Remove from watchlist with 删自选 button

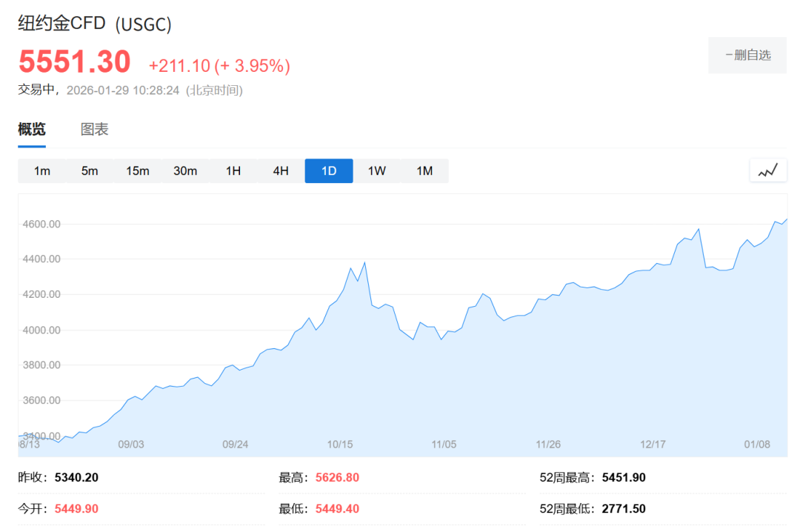pyautogui.click(x=747, y=55)
